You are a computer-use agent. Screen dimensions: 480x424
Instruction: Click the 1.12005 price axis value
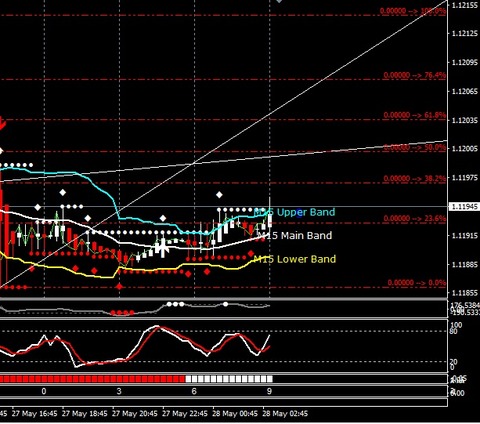[x=465, y=149]
